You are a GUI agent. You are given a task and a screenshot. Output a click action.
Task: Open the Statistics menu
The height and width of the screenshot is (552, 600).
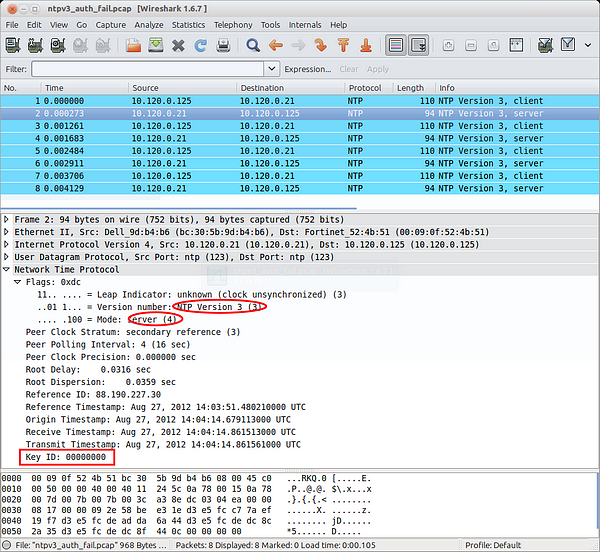[188, 24]
